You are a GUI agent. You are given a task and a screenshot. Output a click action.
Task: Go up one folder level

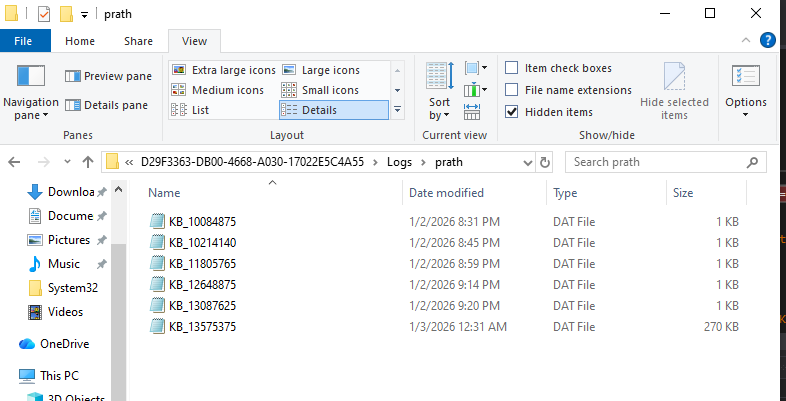tap(88, 162)
